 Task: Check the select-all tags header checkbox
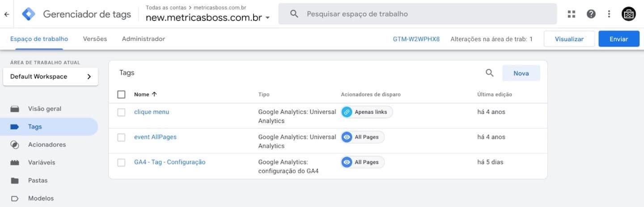121,94
